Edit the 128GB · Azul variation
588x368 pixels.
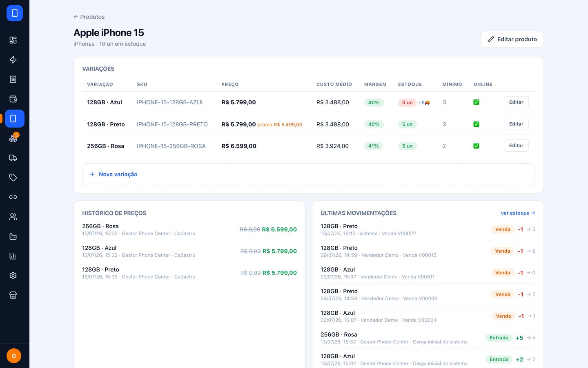[516, 102]
